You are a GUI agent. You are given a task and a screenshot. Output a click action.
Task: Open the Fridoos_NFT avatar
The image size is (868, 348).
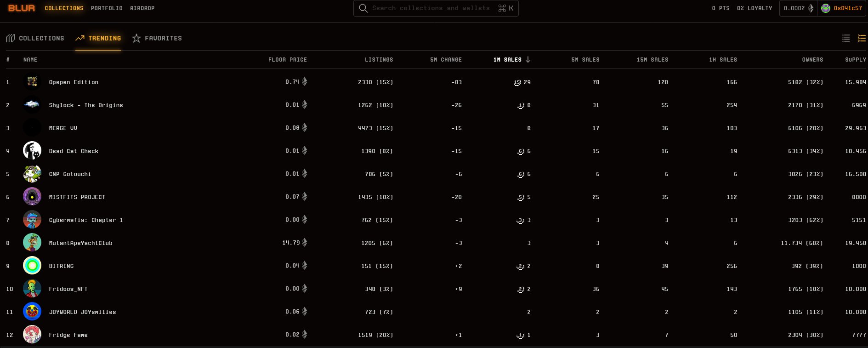tap(32, 289)
